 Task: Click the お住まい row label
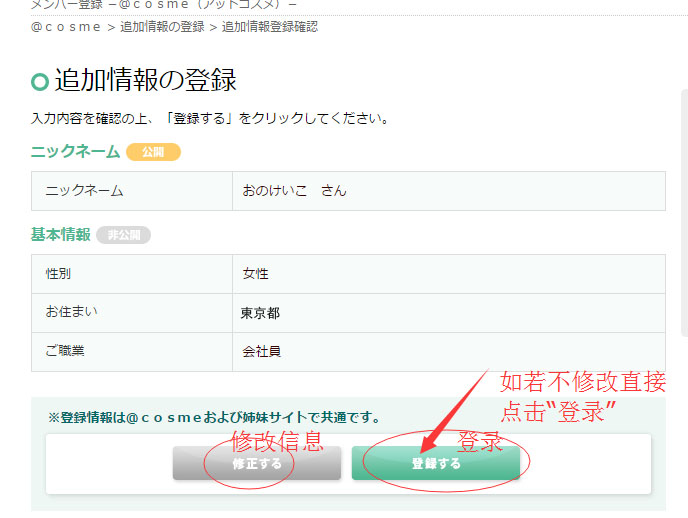(x=72, y=312)
